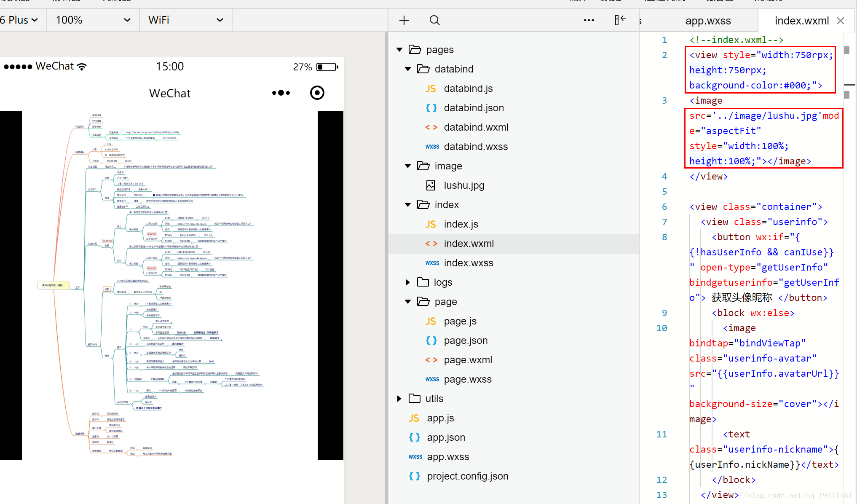This screenshot has width=857, height=504.
Task: Click the 'bindViewTap' handler text
Action: [769, 343]
